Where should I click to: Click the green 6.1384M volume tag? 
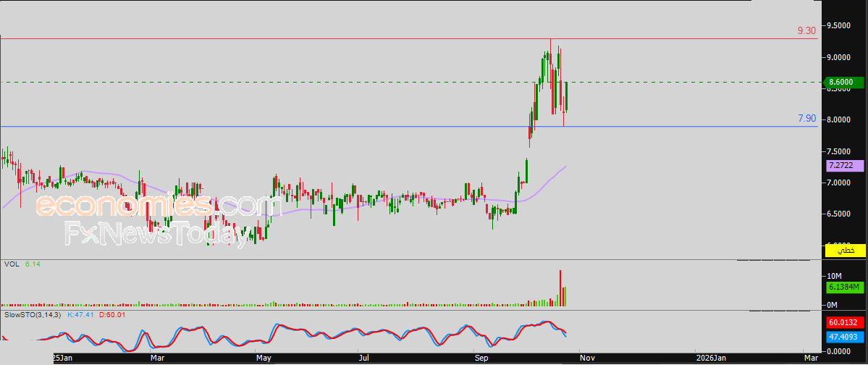point(845,287)
